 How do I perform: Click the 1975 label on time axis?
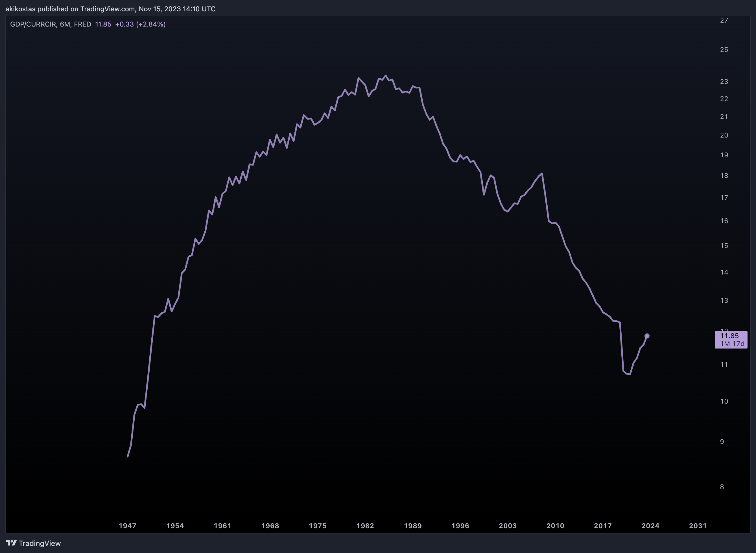pos(318,526)
